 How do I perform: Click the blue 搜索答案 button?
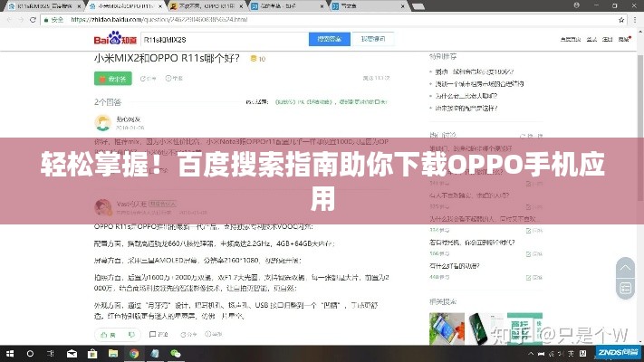click(330, 39)
